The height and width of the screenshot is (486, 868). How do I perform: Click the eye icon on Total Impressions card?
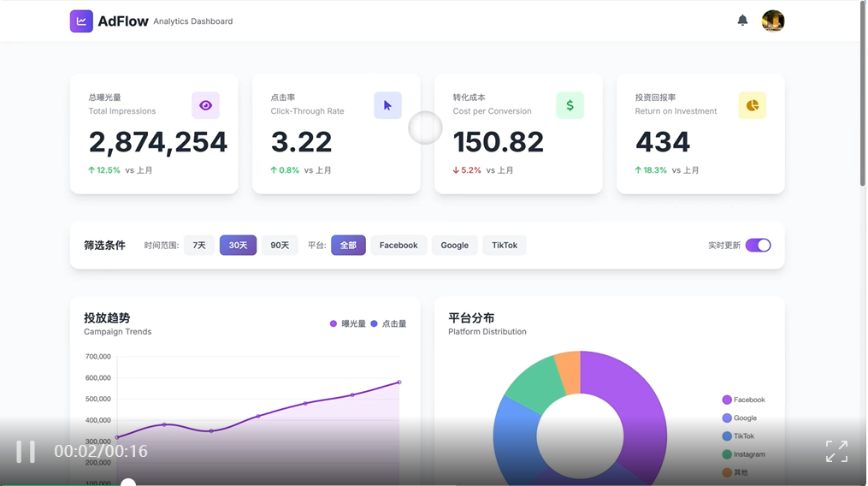205,105
